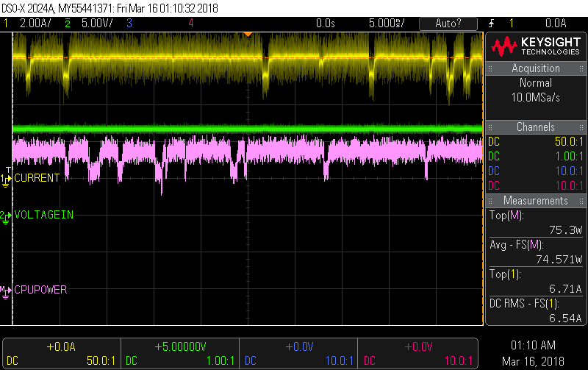588x370 pixels.
Task: Click channel 3 blue +0.0V offset in bottom bar
Action: pos(299,346)
